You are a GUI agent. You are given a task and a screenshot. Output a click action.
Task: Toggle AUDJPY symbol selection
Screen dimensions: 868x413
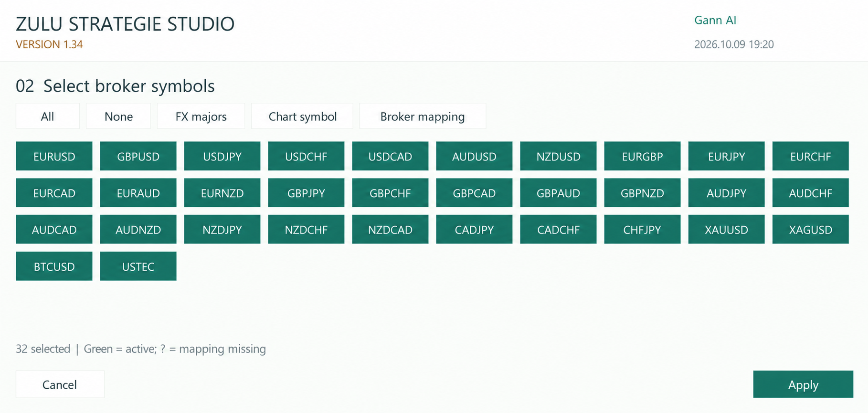pos(726,193)
